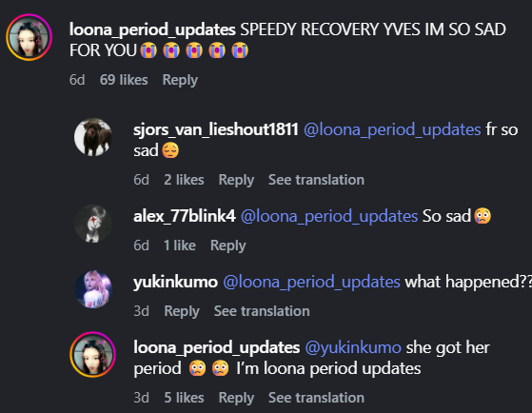Viewport: 532px width, 413px height.
Task: Open yukinkumo avatar image
Action: (x=93, y=289)
